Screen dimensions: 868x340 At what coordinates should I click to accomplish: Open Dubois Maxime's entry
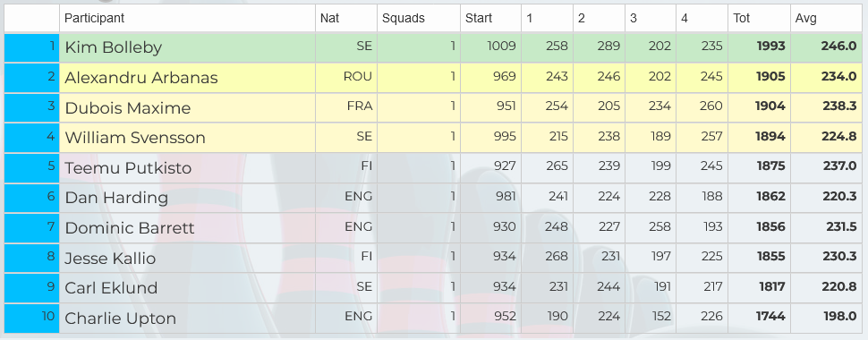click(x=128, y=108)
